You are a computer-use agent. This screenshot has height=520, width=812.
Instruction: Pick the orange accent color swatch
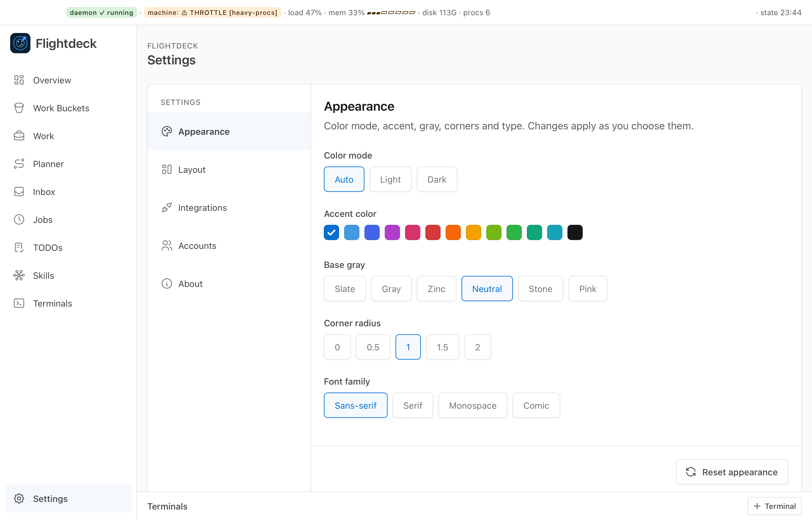[x=453, y=232]
